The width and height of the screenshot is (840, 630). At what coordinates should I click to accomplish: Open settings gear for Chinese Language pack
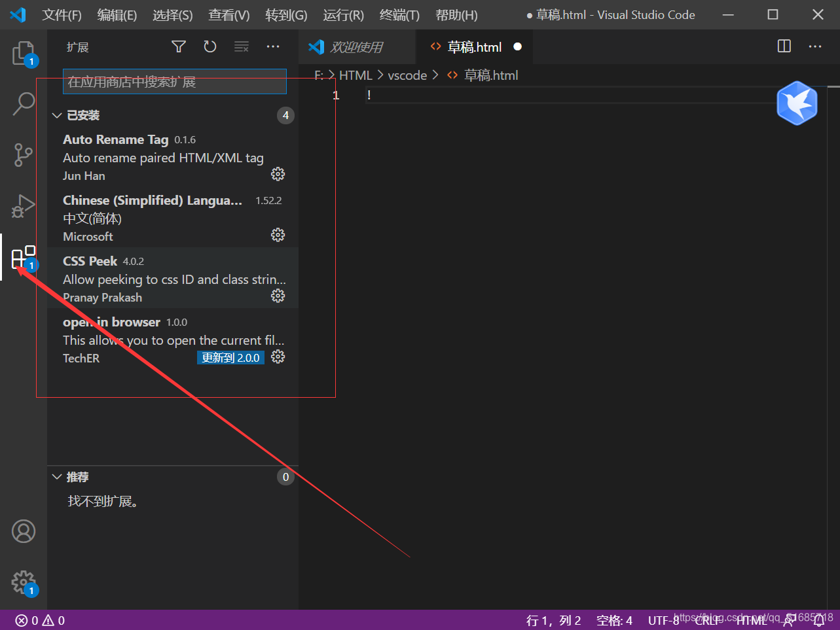point(278,235)
